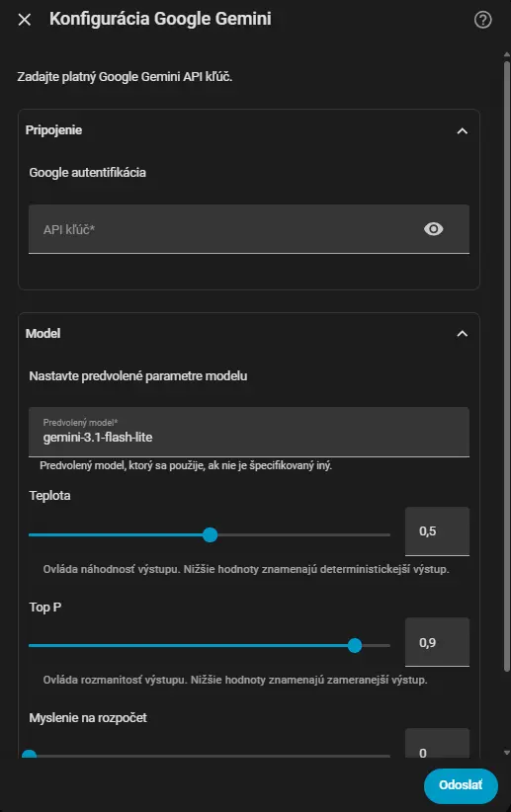Click the Google autentifikácia label
The width and height of the screenshot is (511, 812).
point(87,173)
